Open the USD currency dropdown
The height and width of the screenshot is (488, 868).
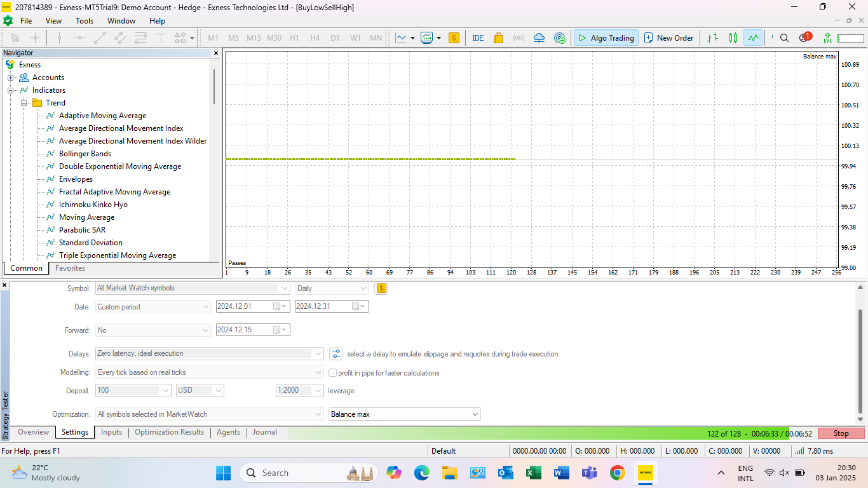[x=200, y=390]
